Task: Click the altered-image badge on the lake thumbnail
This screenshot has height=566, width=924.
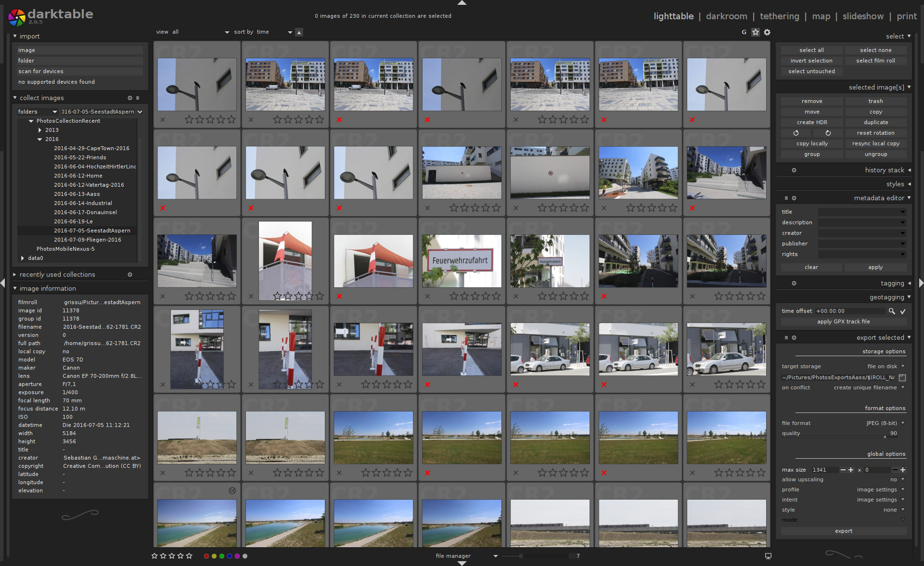Action: 232,490
